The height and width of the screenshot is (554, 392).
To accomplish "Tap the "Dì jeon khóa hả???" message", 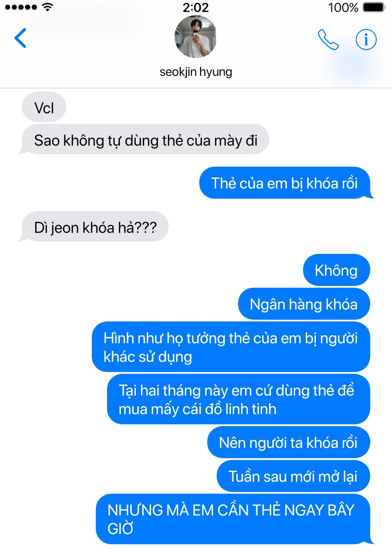I will click(x=94, y=227).
